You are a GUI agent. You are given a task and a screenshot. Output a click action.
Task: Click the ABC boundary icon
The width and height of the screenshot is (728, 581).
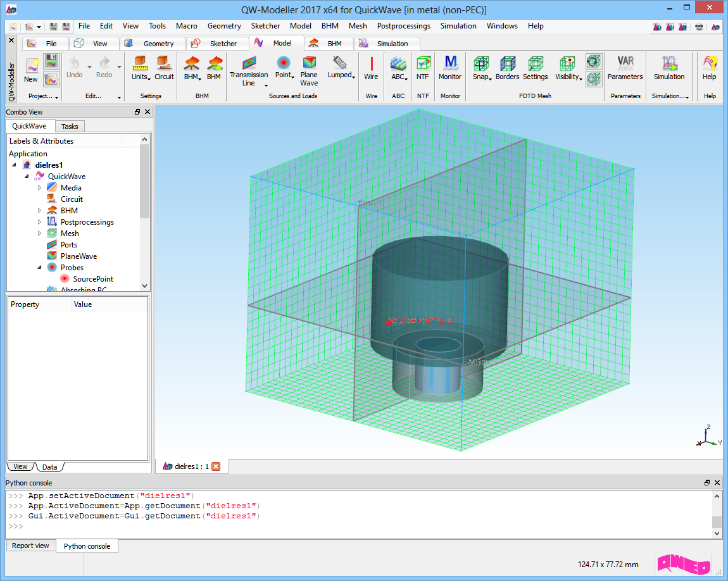[x=398, y=63]
